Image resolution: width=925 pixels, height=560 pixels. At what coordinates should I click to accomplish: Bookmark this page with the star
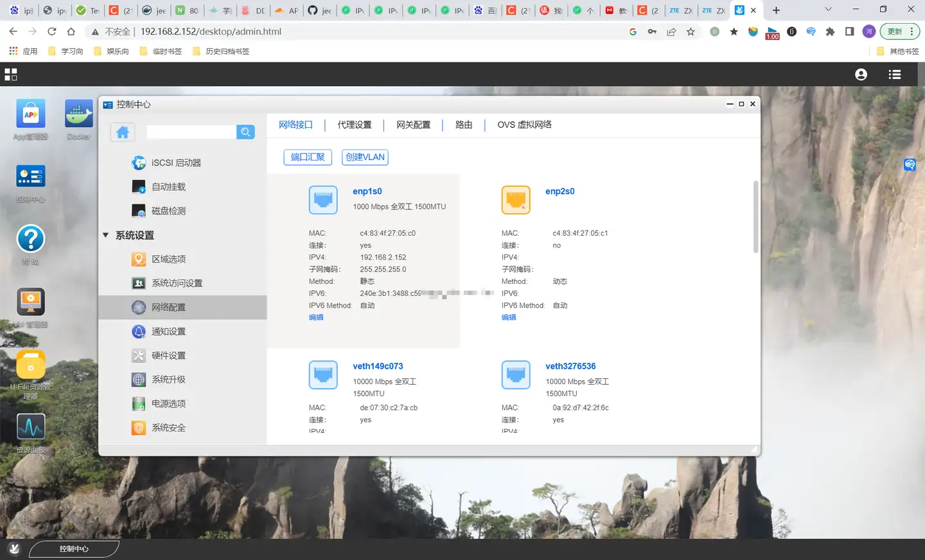(691, 31)
